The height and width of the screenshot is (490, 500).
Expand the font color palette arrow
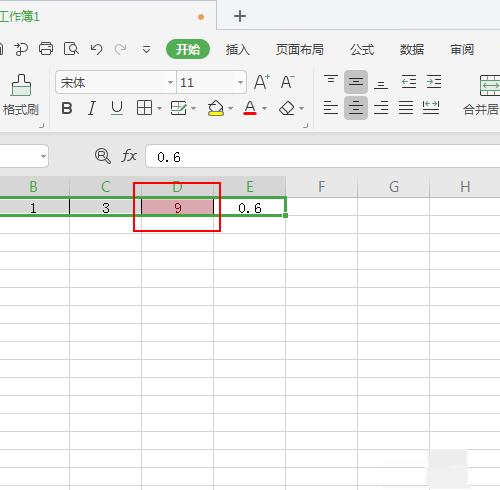point(265,109)
